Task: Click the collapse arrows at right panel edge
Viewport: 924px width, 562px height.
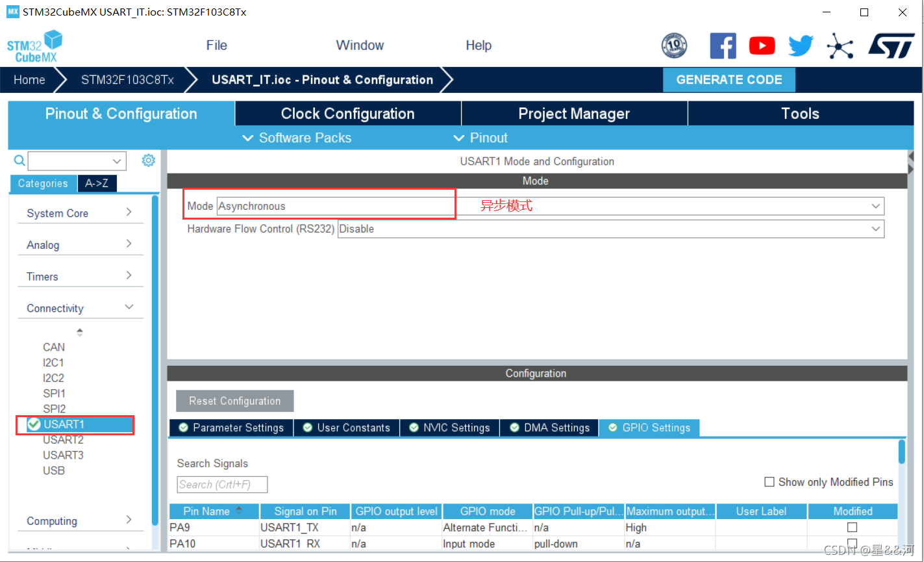Action: point(912,162)
